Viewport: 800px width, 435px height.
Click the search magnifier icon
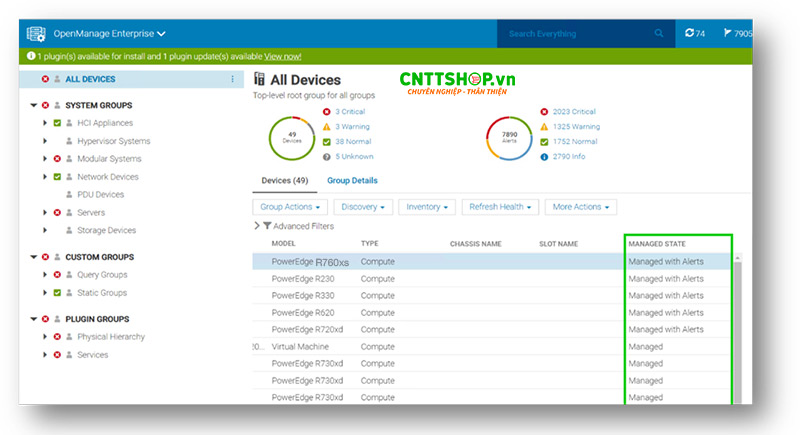click(x=659, y=33)
